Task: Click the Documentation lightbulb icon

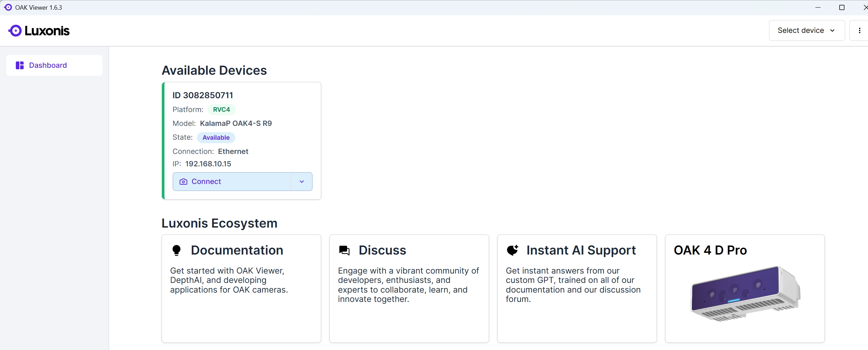Action: tap(177, 250)
